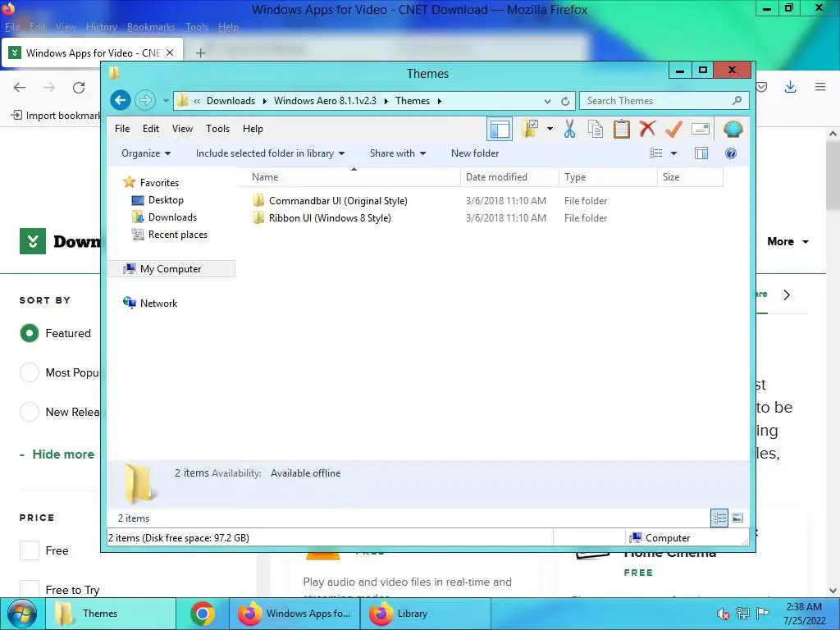Open the Explorer Help menu

(x=253, y=129)
